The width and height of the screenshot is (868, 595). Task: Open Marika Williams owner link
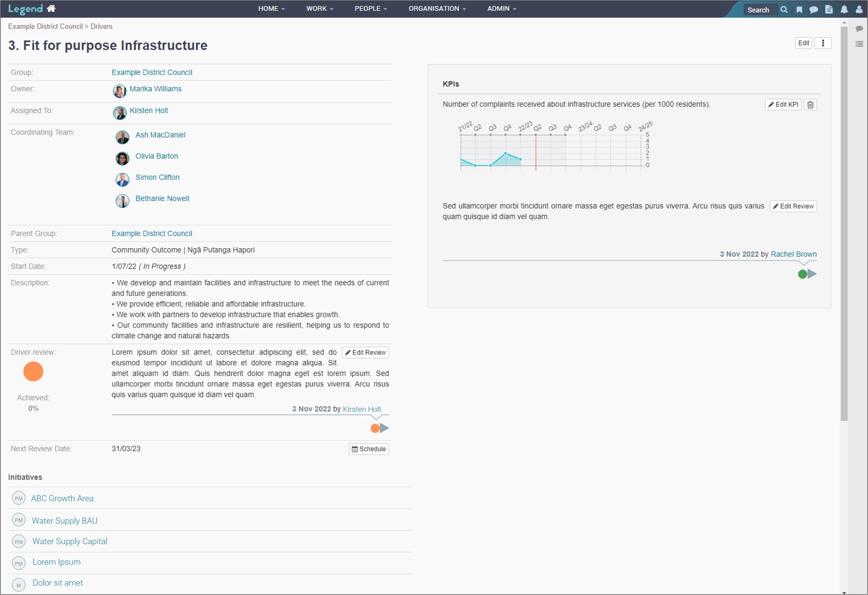click(155, 89)
